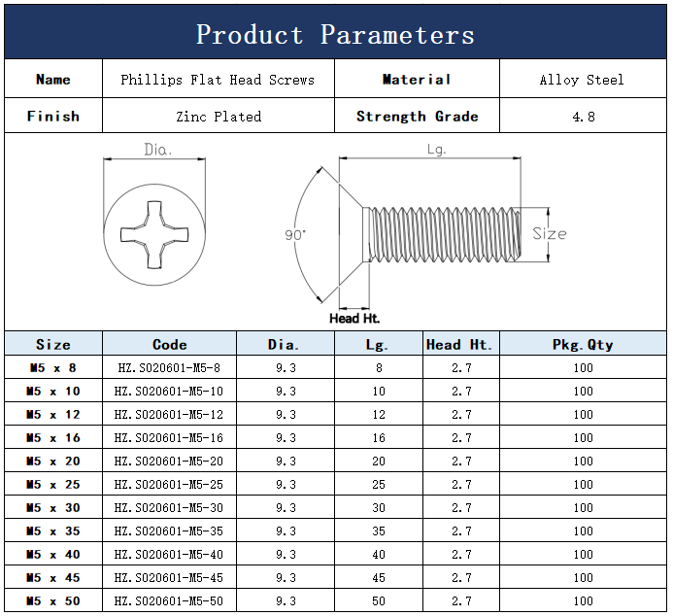Select the HZ.S020601-M5-8 code cell
Screen dimensions: 673x616
[169, 368]
